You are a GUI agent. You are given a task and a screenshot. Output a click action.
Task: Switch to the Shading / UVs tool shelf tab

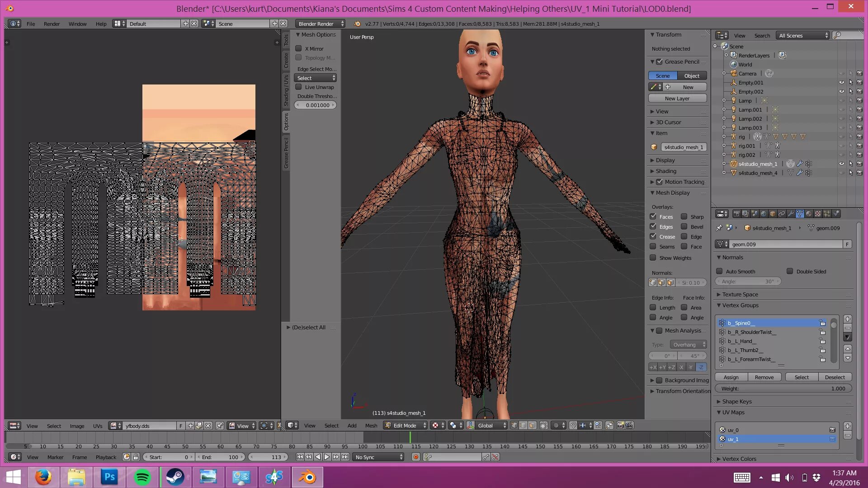(x=286, y=91)
